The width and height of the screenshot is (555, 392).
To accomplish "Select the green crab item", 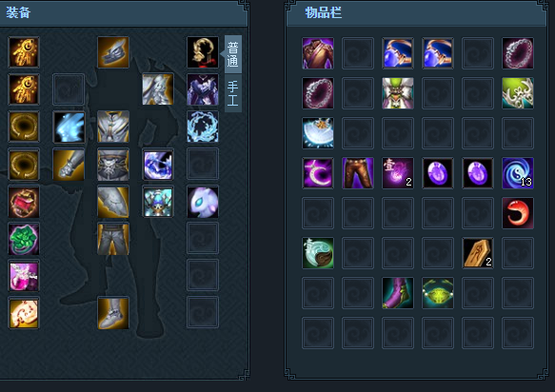I will coord(438,293).
